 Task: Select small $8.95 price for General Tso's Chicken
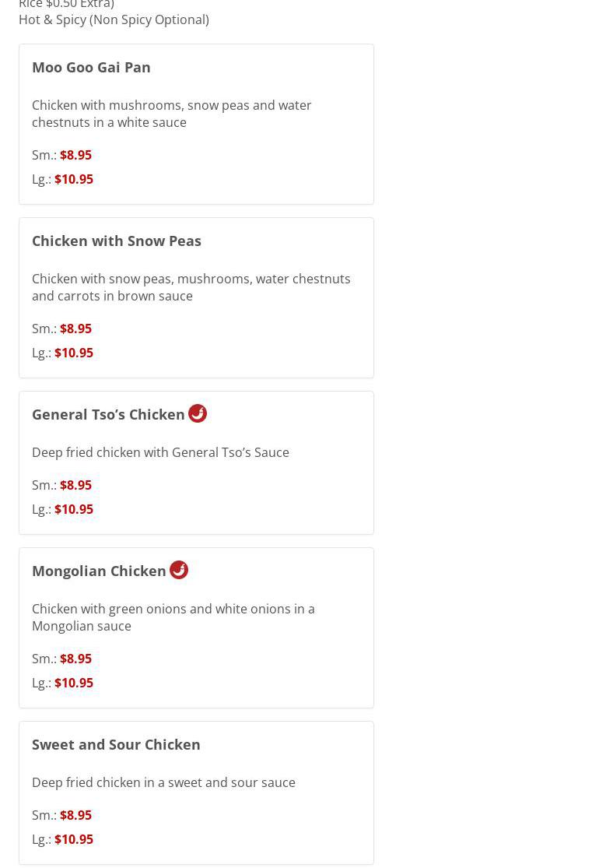tap(75, 485)
